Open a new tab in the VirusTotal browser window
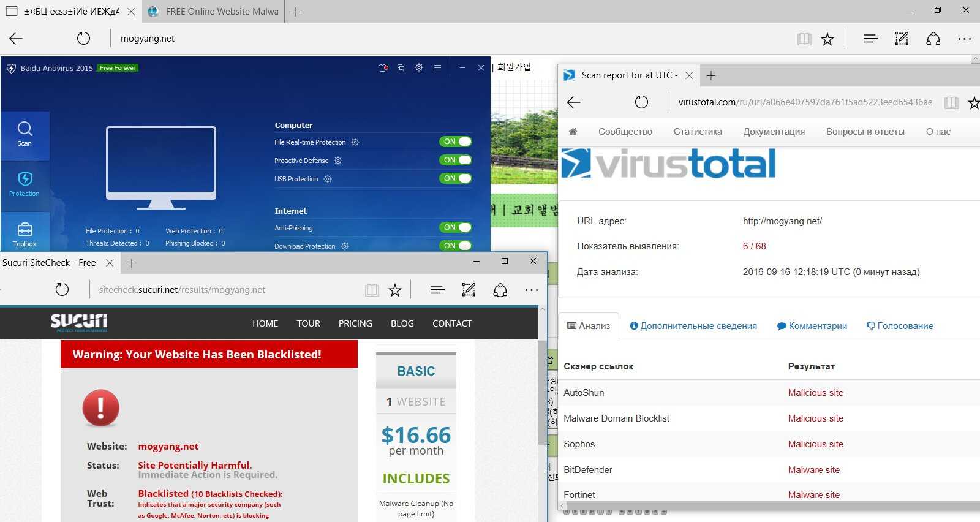This screenshot has height=522, width=980. pyautogui.click(x=710, y=75)
